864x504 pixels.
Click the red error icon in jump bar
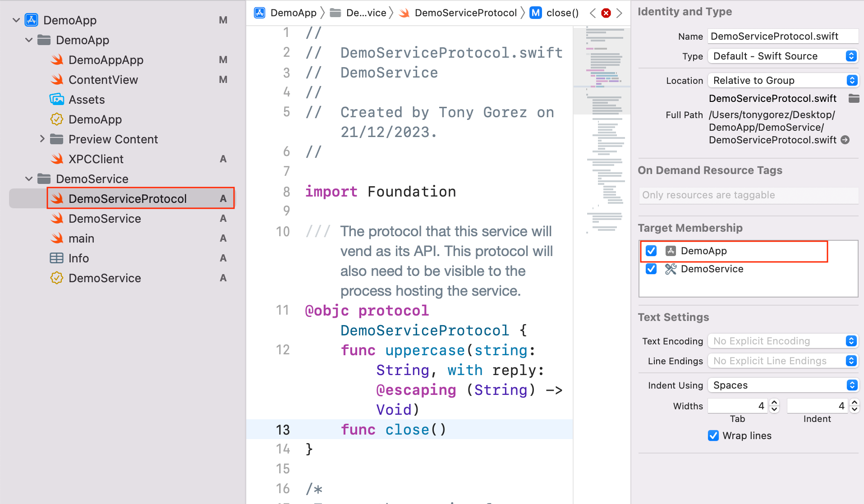click(x=606, y=13)
